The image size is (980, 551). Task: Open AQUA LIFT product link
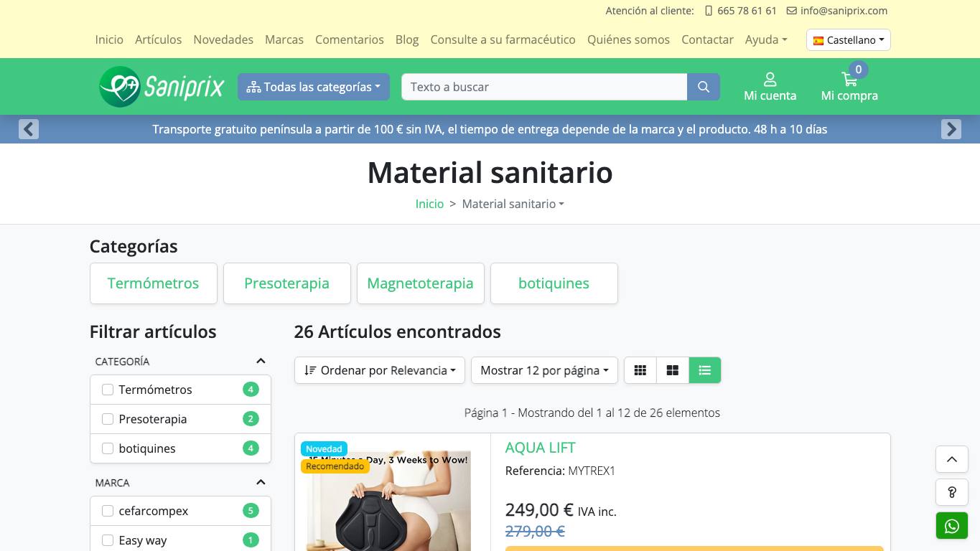(x=541, y=448)
